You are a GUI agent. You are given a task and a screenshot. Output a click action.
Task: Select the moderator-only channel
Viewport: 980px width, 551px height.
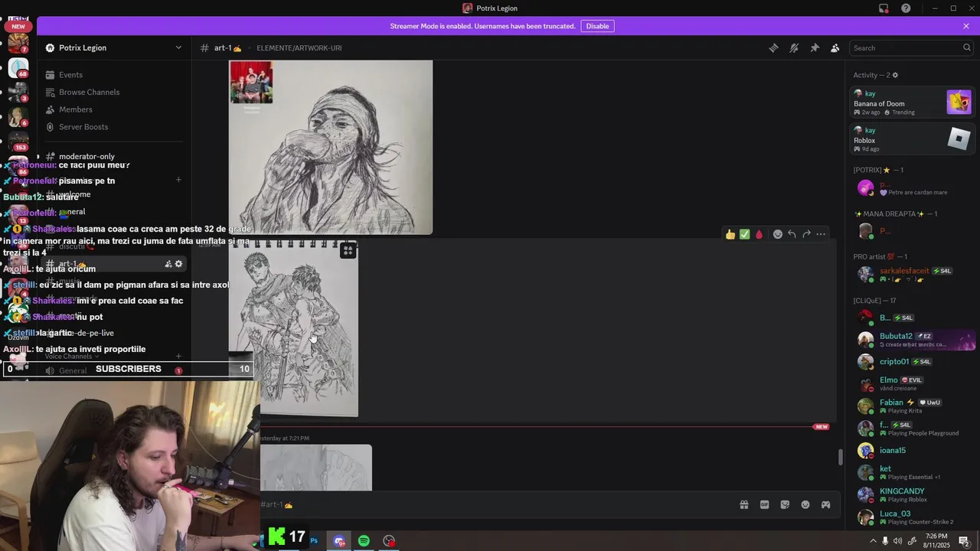(115, 156)
